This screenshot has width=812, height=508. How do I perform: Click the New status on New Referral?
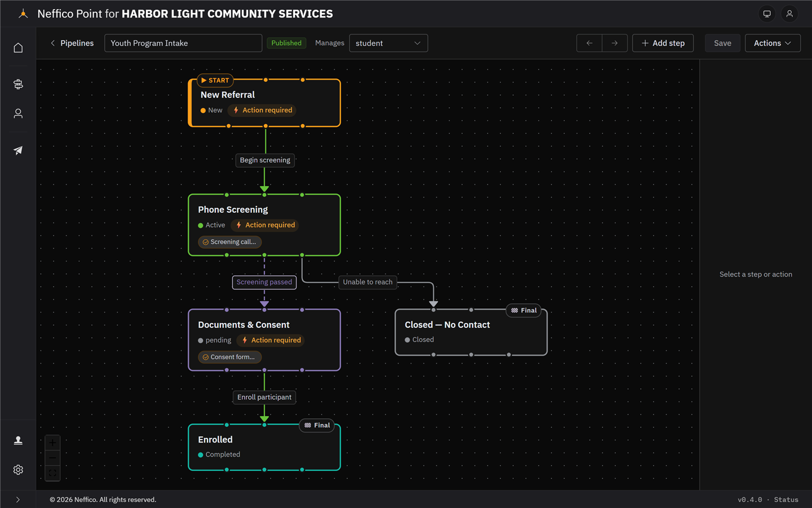point(211,110)
